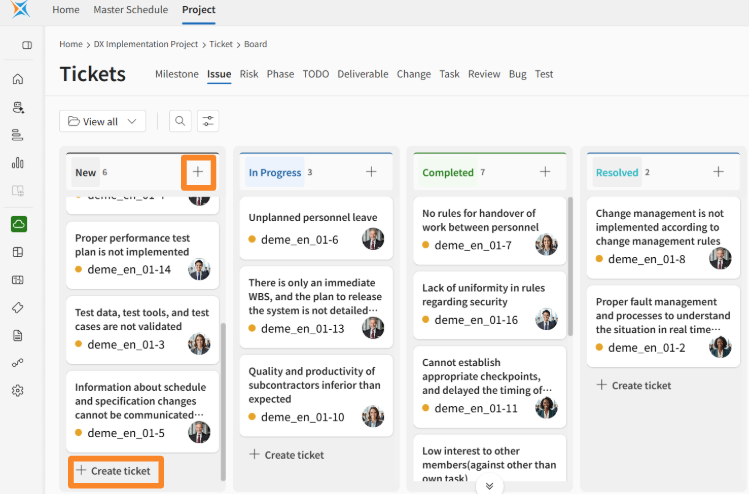Click Create ticket under New column
This screenshot has width=749, height=494.
click(114, 471)
